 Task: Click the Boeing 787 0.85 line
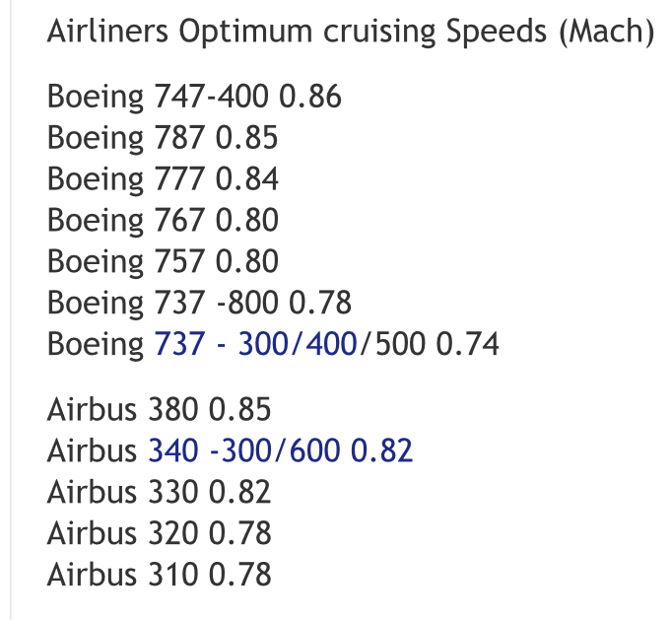point(163,138)
